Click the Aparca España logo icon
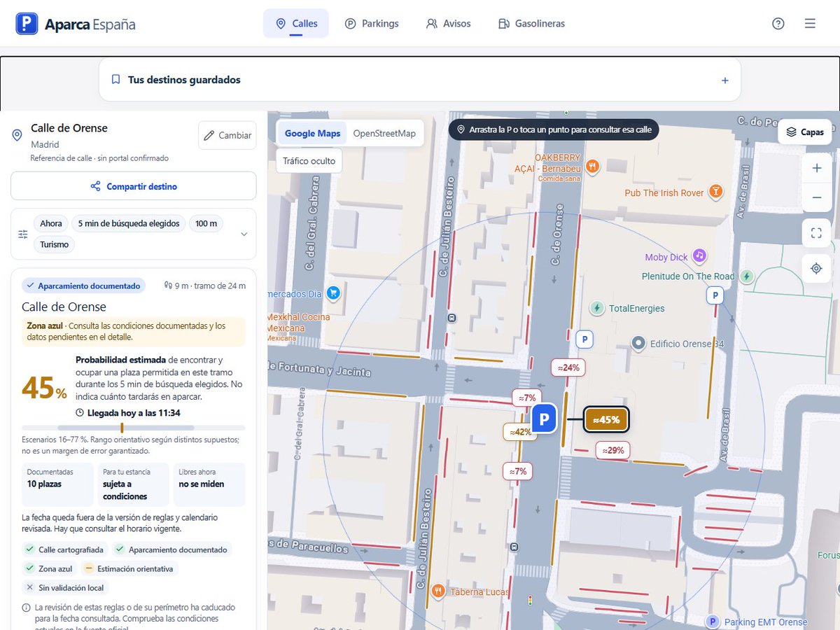The height and width of the screenshot is (630, 840). tap(27, 24)
